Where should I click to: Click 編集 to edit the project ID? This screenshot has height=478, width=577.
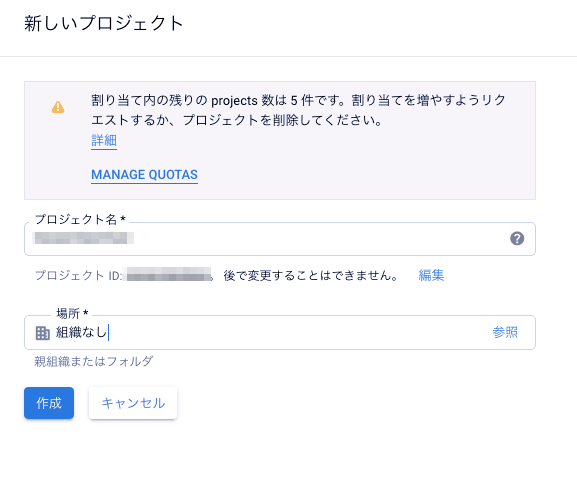pos(431,275)
